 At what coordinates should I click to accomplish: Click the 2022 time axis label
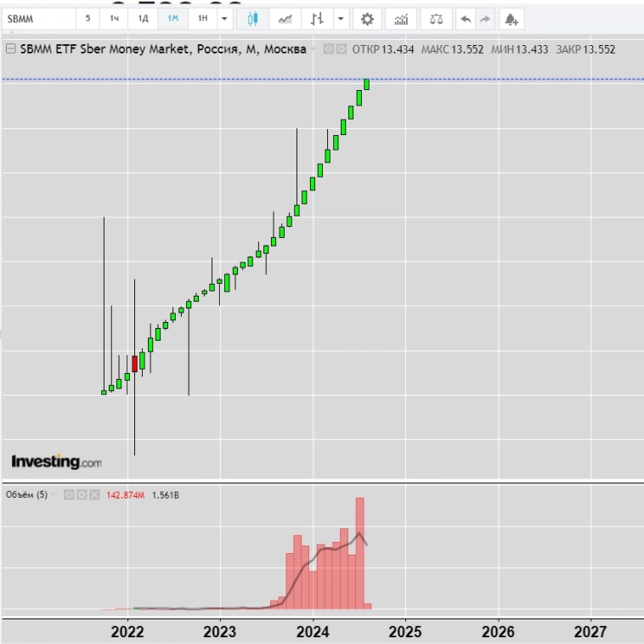click(x=127, y=631)
